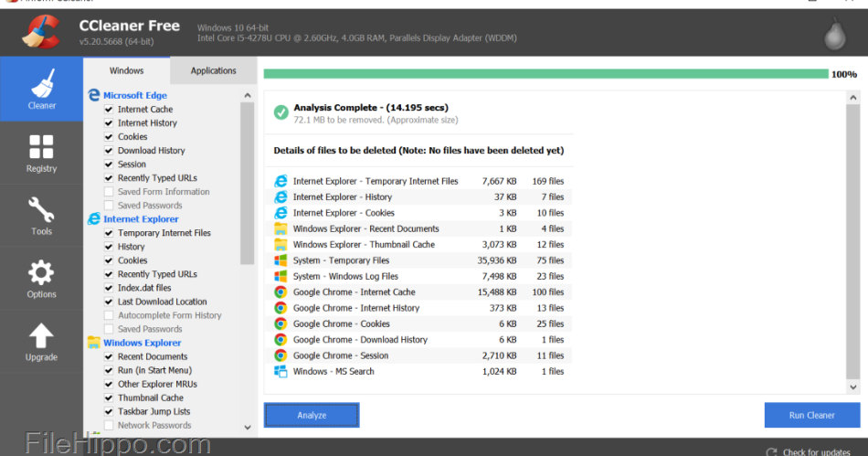Click Chrome icon for Download History result
This screenshot has height=456, width=868.
tap(281, 340)
